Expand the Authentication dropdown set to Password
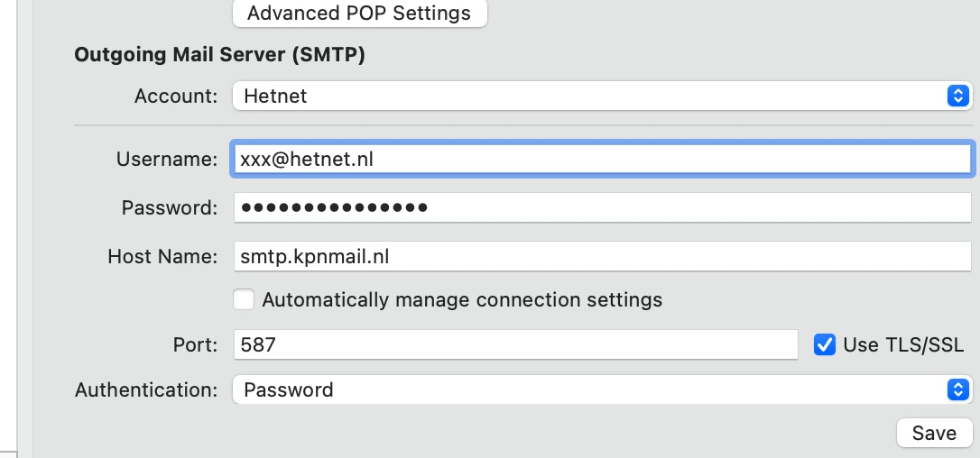The image size is (980, 458). (587, 389)
